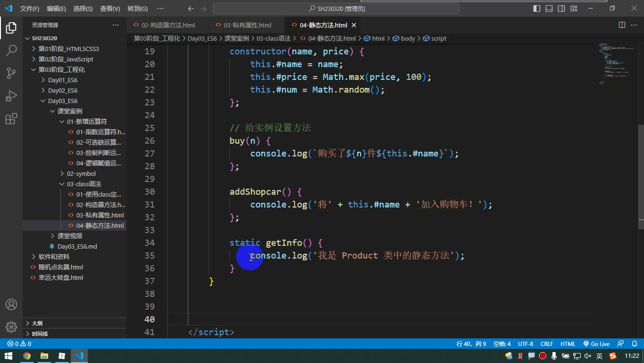Image resolution: width=644 pixels, height=363 pixels.
Task: Open the Run and Debug view icon
Action: pyautogui.click(x=11, y=96)
